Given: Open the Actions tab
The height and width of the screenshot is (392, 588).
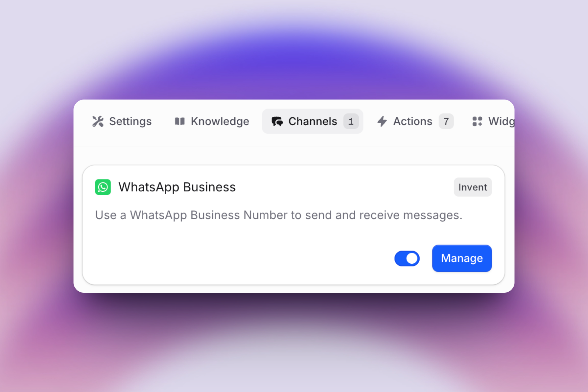Looking at the screenshot, I should [x=415, y=121].
